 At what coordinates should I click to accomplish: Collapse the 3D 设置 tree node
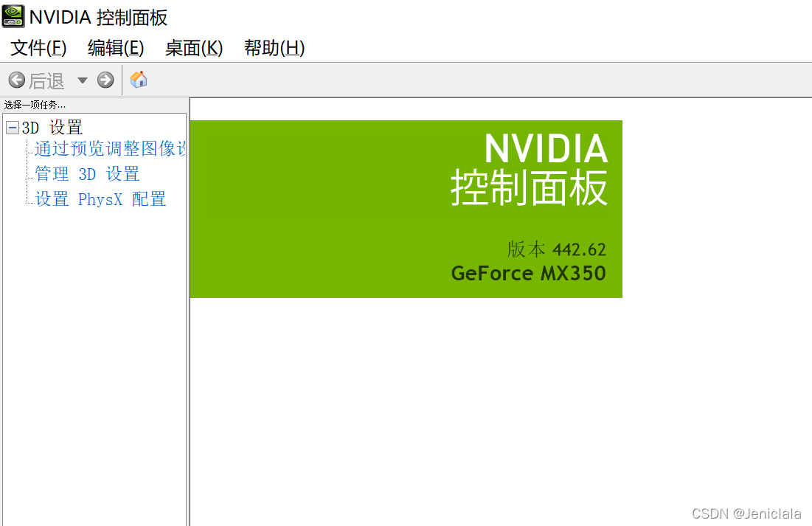[13, 127]
